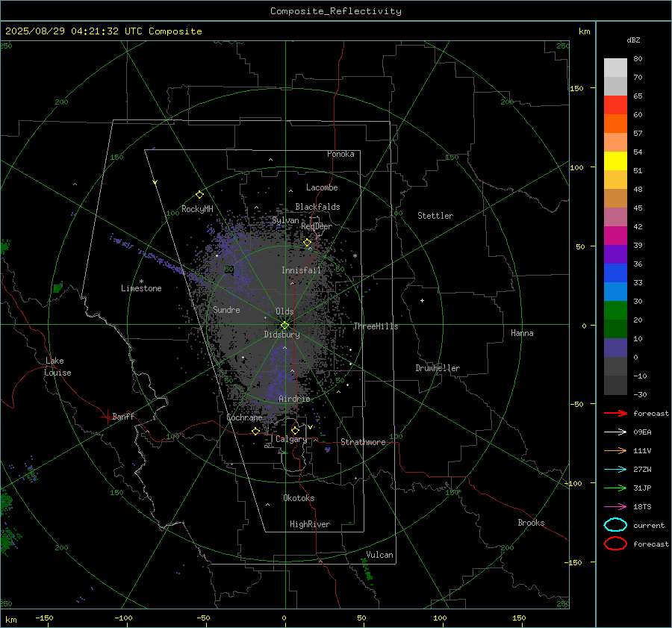This screenshot has width=672, height=628.
Task: Click the Limestone label
Action: point(141,288)
